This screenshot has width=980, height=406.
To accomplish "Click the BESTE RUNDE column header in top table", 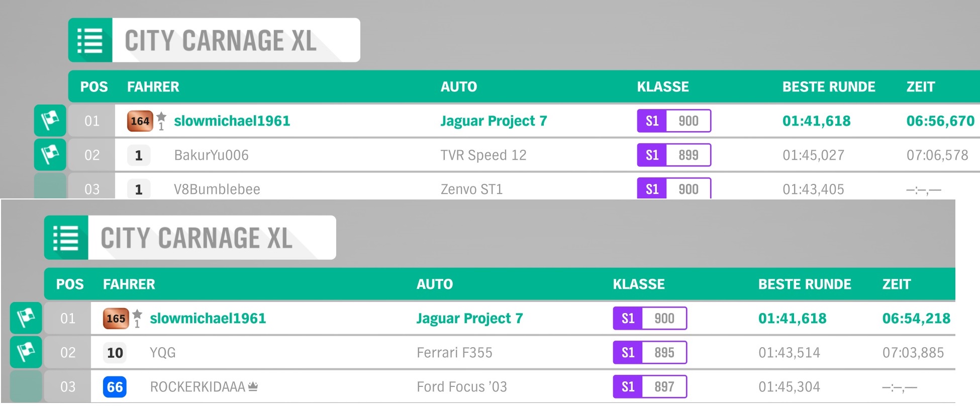I will (829, 87).
